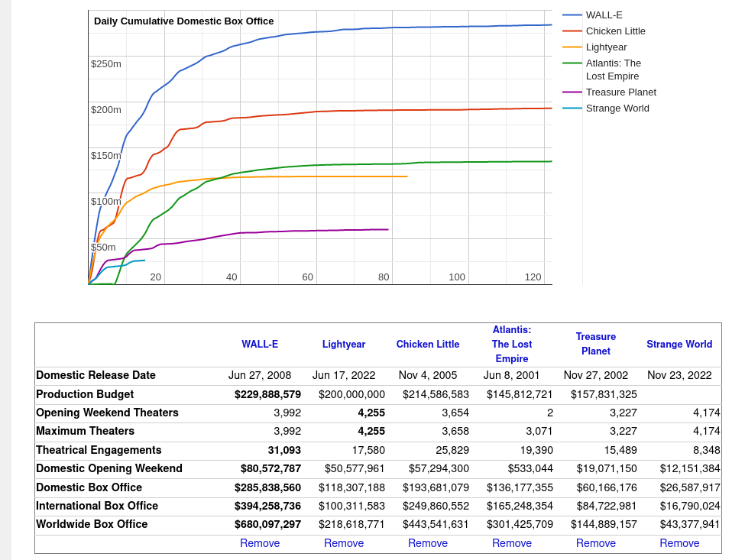Open the Chicken Little link in table header

(428, 345)
